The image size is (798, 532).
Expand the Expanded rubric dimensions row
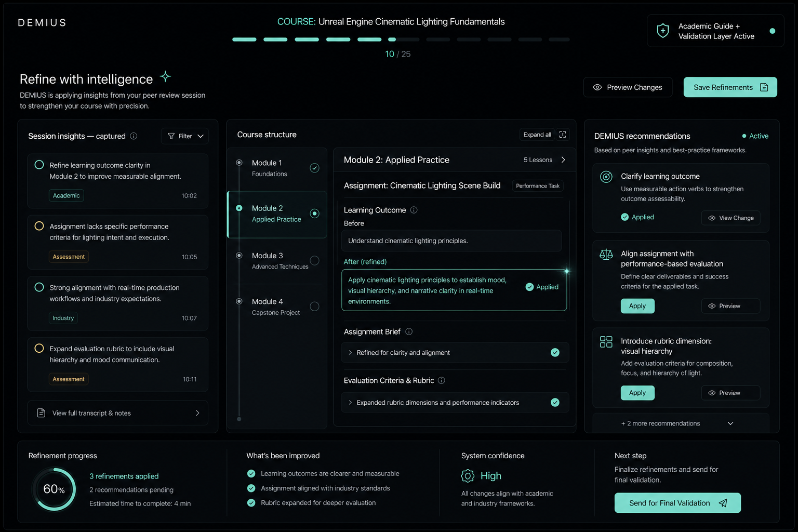point(455,403)
